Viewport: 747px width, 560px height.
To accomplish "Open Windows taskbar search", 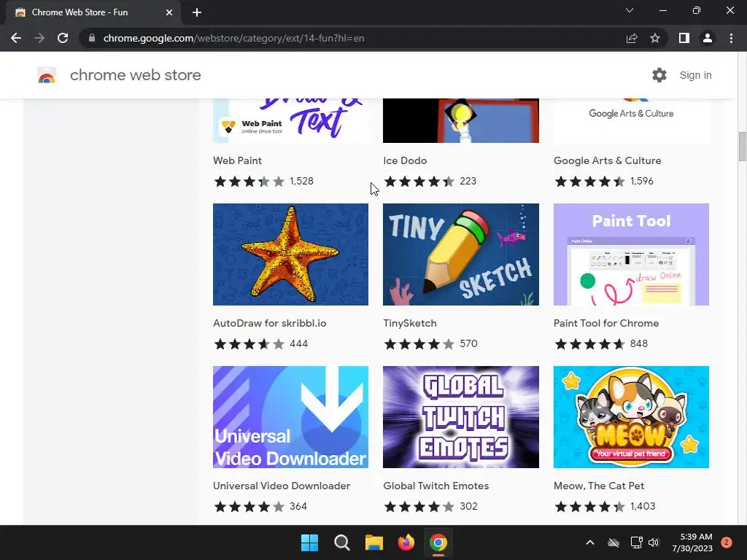I will coord(342,542).
